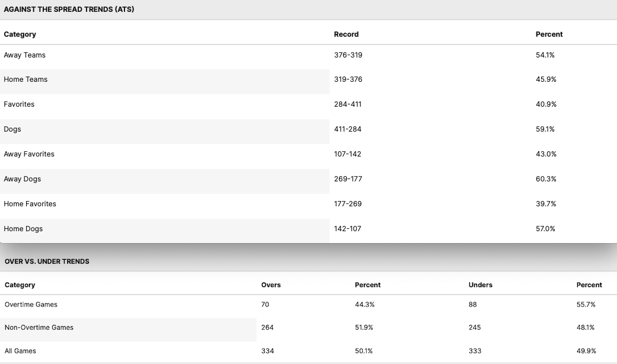617x364 pixels.
Task: Click the Unders column header
Action: click(x=480, y=285)
